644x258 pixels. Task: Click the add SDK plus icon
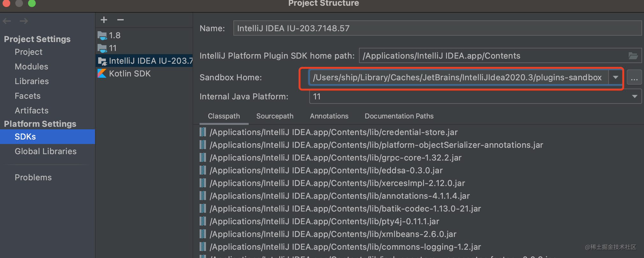(x=104, y=20)
